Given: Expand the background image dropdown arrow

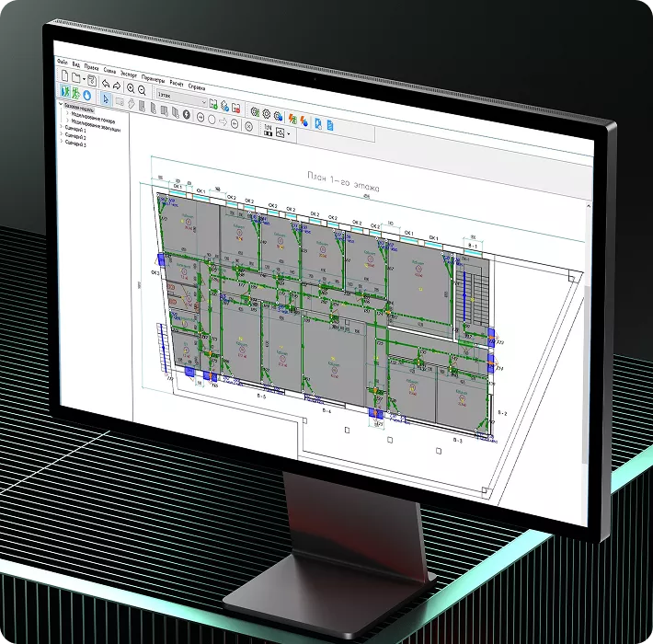Looking at the screenshot, I should [x=289, y=134].
